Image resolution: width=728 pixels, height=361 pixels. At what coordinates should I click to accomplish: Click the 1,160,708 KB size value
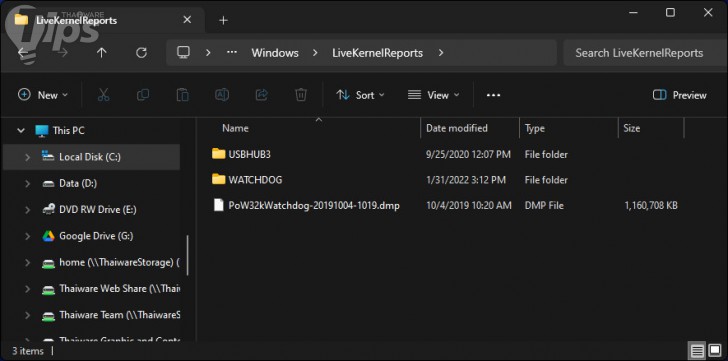[x=651, y=205]
